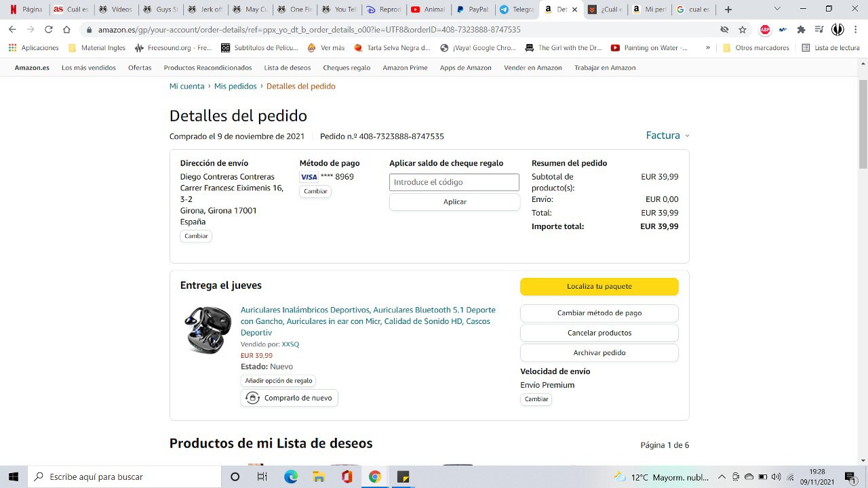Click the headphones product thumbnail

click(x=208, y=330)
